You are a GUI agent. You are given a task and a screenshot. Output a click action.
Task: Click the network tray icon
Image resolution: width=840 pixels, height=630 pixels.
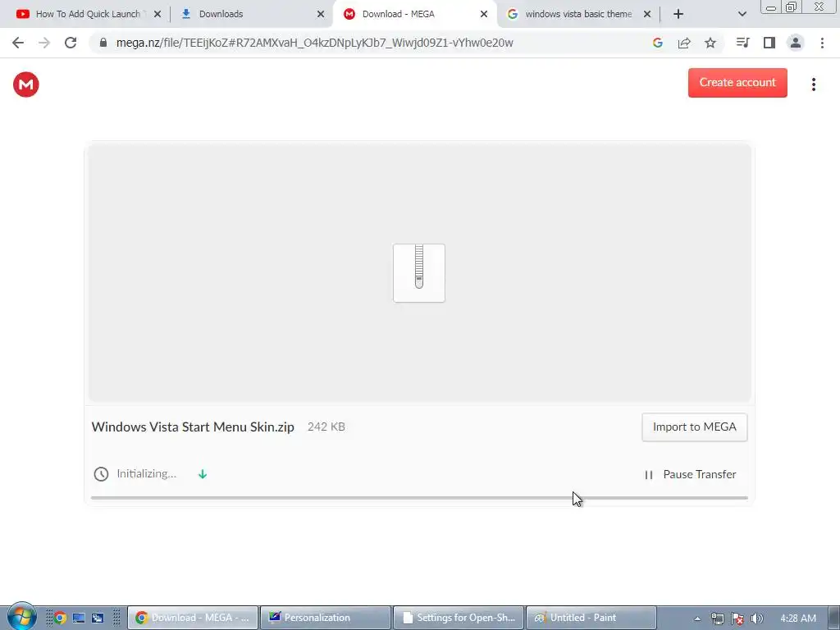(x=717, y=619)
